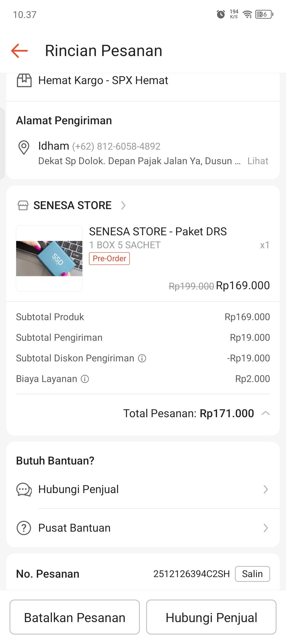Tap info icon beside Subtotal Diskon Pengiriman
Viewport: 286px width, 644px height.
click(x=142, y=358)
